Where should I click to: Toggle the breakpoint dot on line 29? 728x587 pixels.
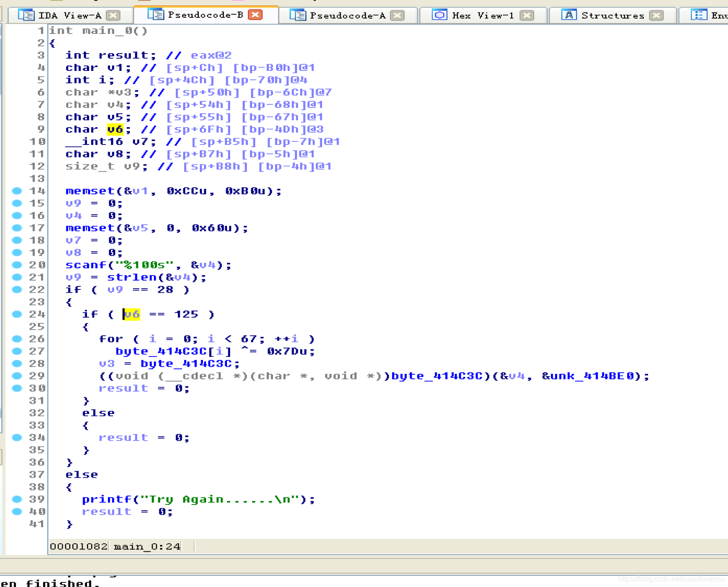tap(17, 376)
